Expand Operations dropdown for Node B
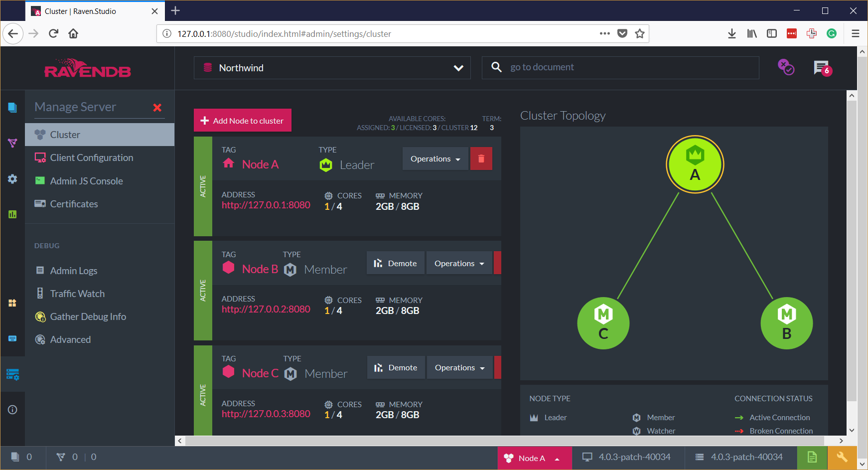Viewport: 868px width, 470px height. pos(459,263)
